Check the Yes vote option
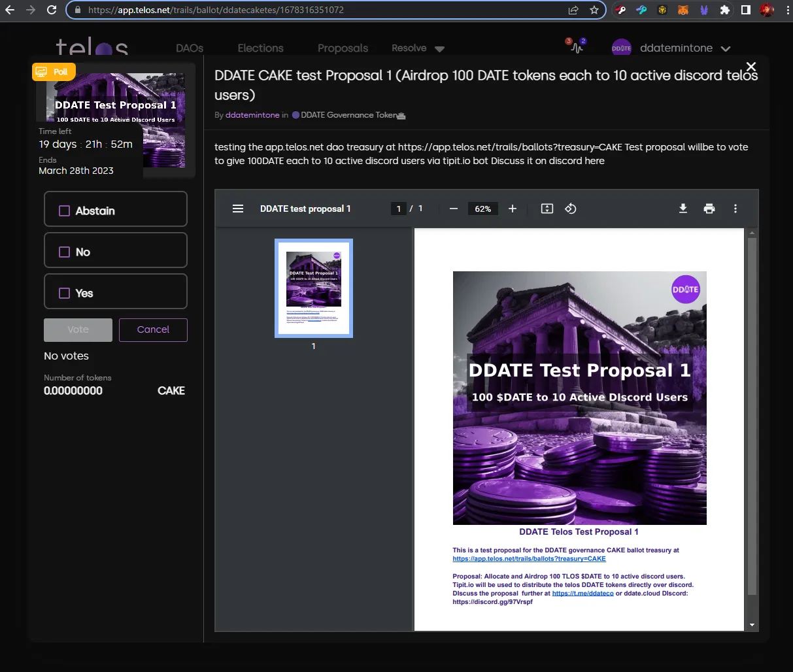 pyautogui.click(x=116, y=292)
